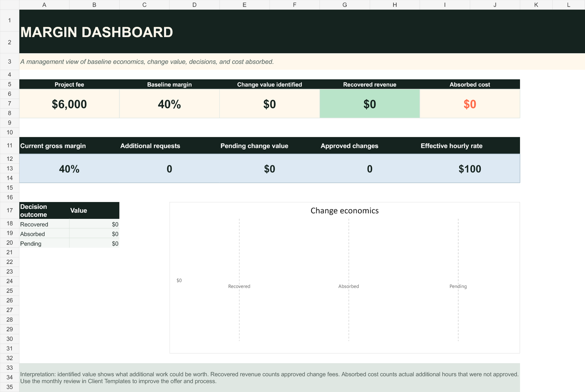Select column C header
This screenshot has height=392, width=585.
144,5
